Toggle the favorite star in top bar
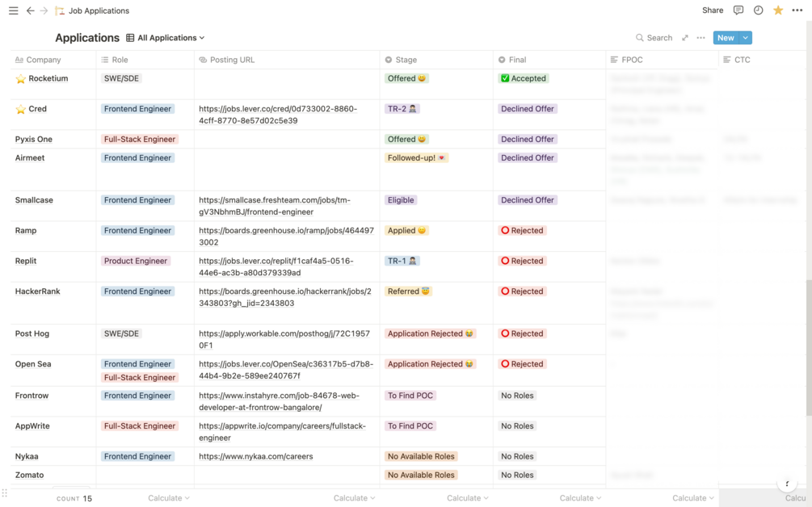The height and width of the screenshot is (507, 812). (778, 10)
